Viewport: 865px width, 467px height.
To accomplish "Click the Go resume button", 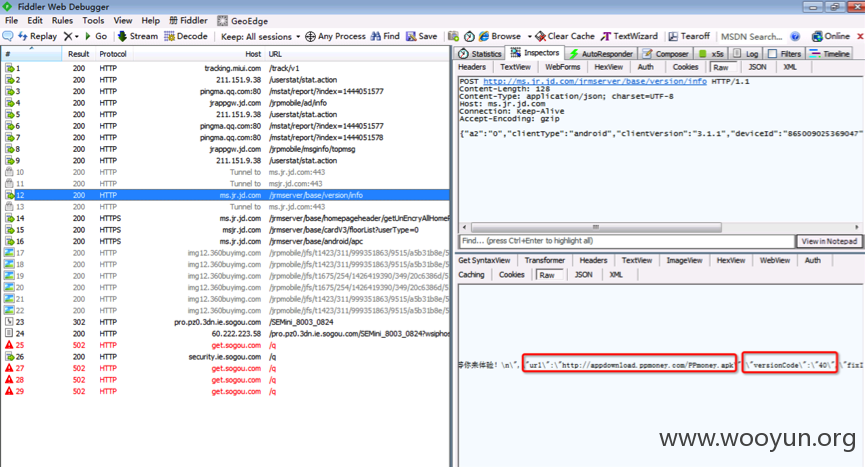I will click(x=96, y=36).
